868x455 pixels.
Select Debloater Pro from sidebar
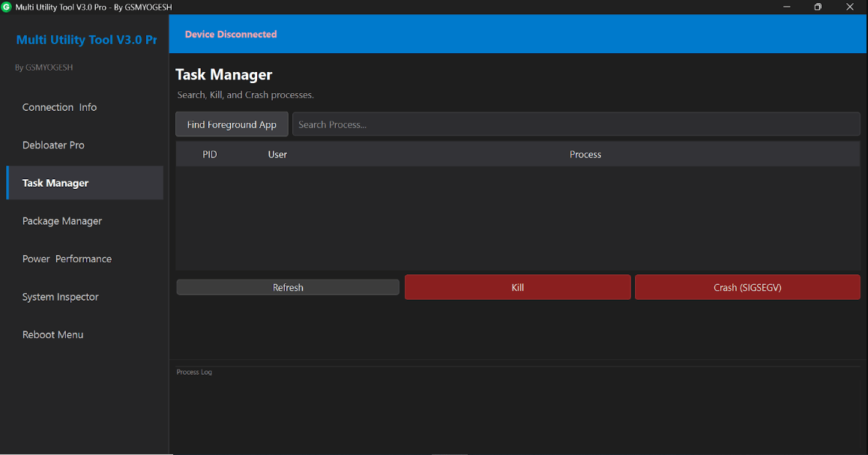click(55, 145)
